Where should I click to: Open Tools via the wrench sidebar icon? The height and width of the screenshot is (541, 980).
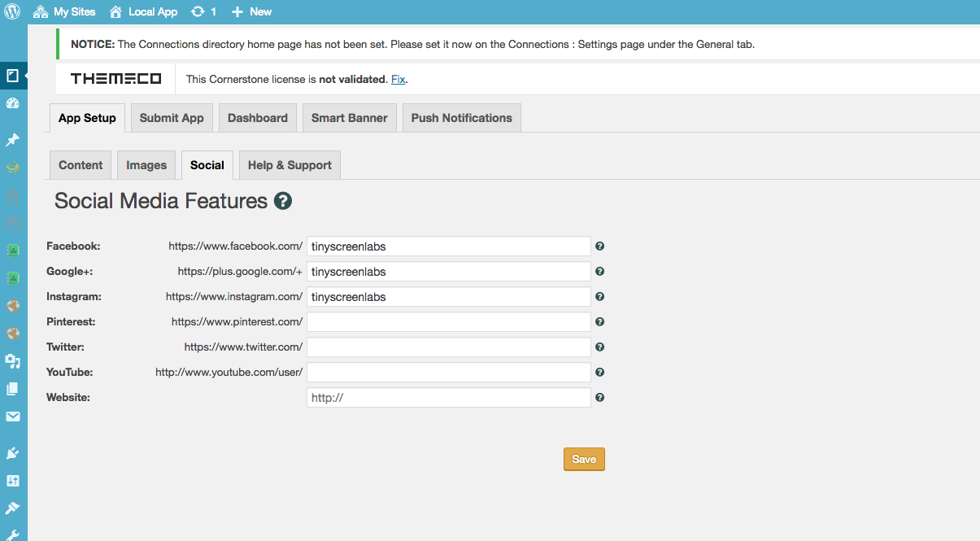click(x=12, y=534)
